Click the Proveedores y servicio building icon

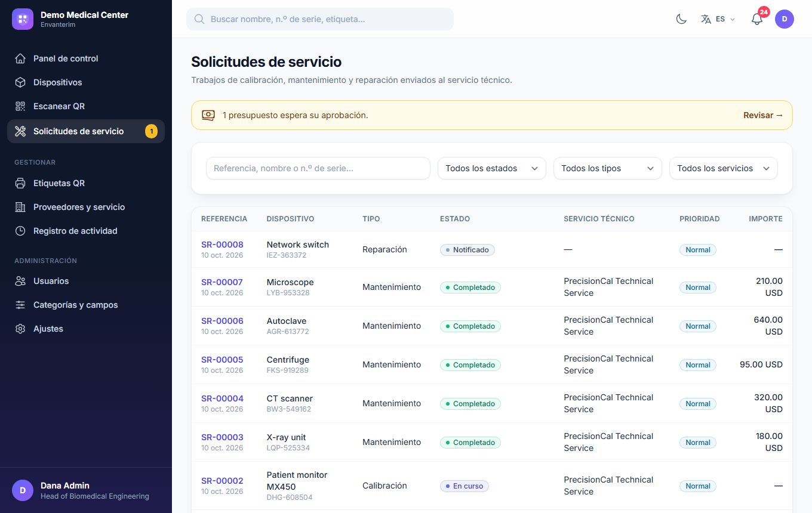(x=20, y=207)
